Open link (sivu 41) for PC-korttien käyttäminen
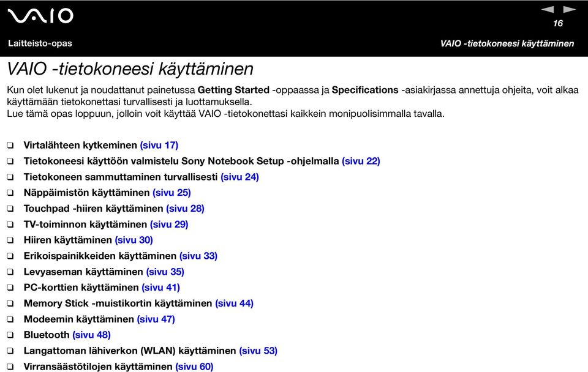 point(161,288)
